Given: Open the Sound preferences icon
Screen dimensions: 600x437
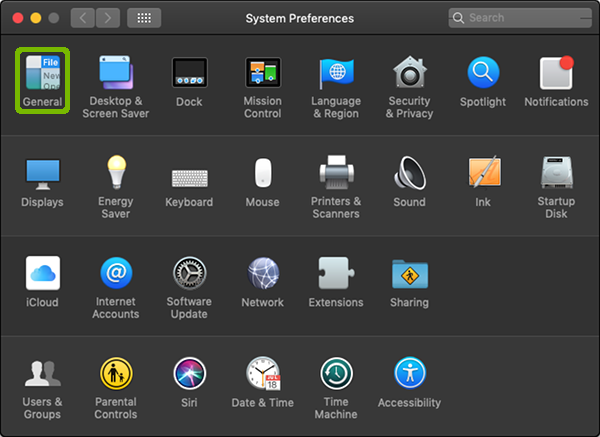Looking at the screenshot, I should pos(410,173).
